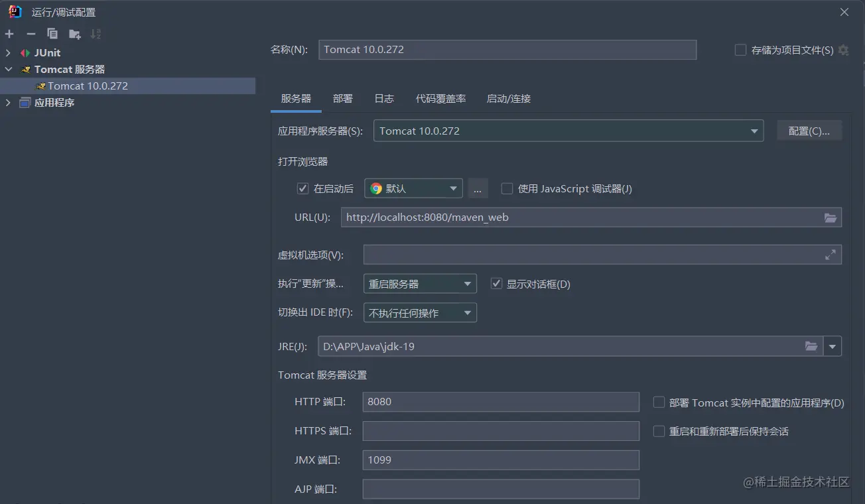Viewport: 865px width, 504px height.
Task: Select Tomcat 10.0.272 in configuration tree
Action: [x=127, y=86]
